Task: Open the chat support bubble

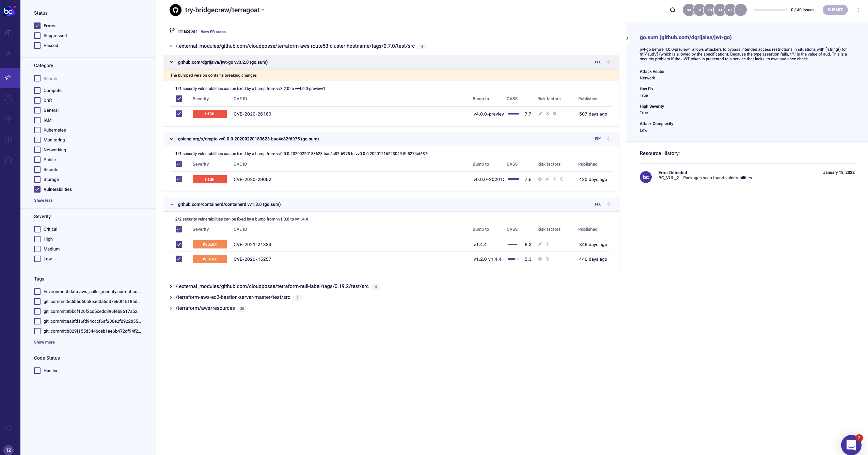Action: click(x=851, y=444)
